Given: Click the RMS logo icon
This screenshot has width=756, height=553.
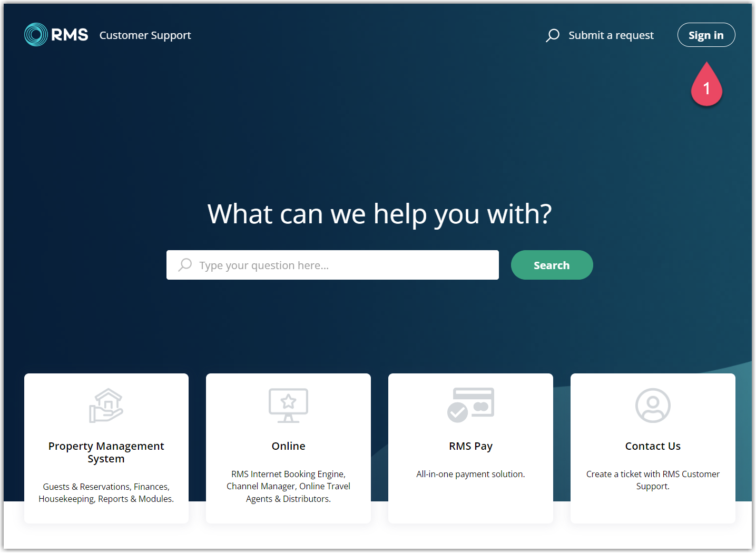Looking at the screenshot, I should click(x=36, y=35).
